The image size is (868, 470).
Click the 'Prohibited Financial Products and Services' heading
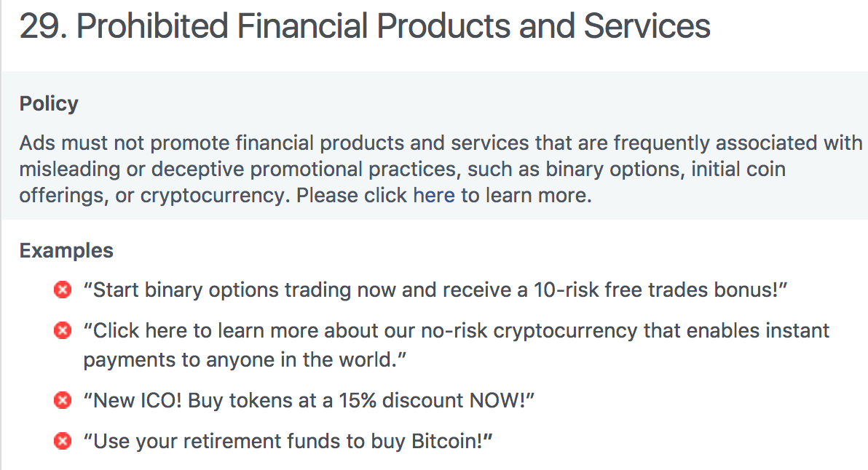[393, 26]
